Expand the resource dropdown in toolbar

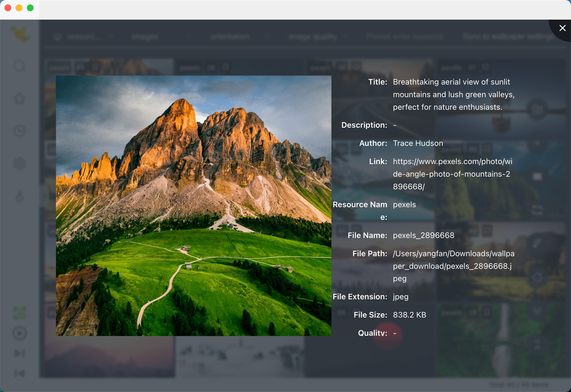pyautogui.click(x=84, y=37)
